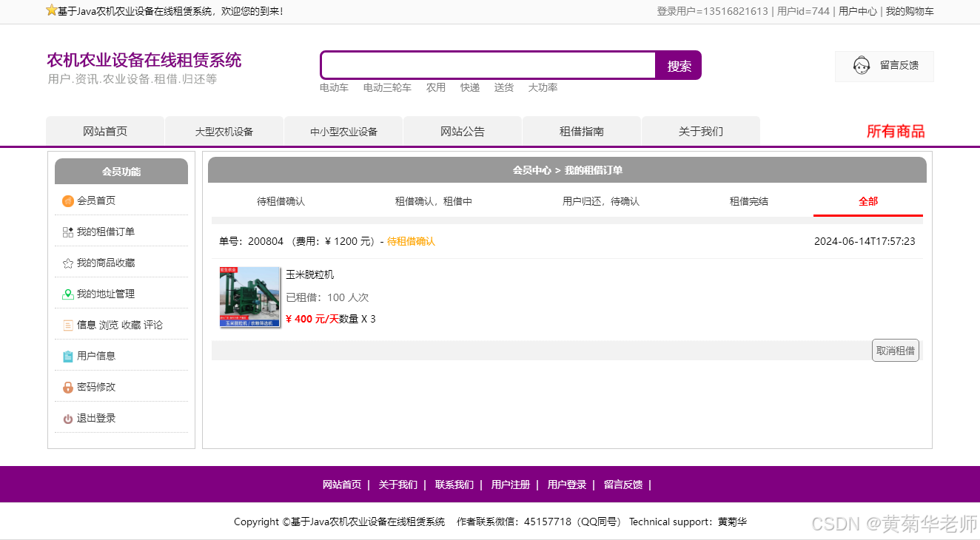Open 所有商品 link on the right
The width and height of the screenshot is (980, 540).
click(x=896, y=130)
